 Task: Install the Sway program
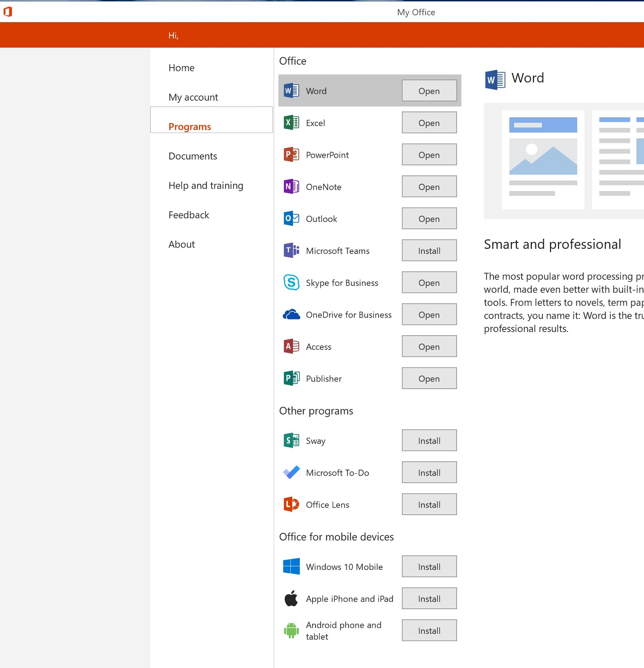(429, 440)
